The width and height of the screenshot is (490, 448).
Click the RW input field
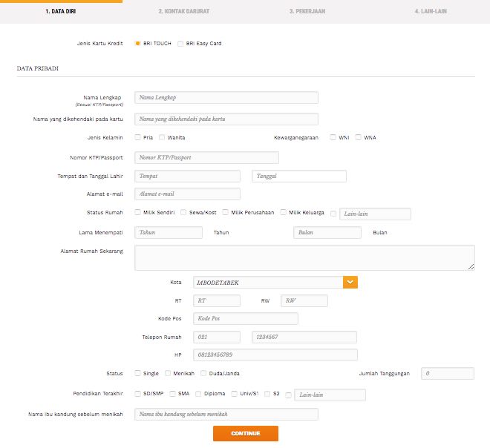click(304, 300)
